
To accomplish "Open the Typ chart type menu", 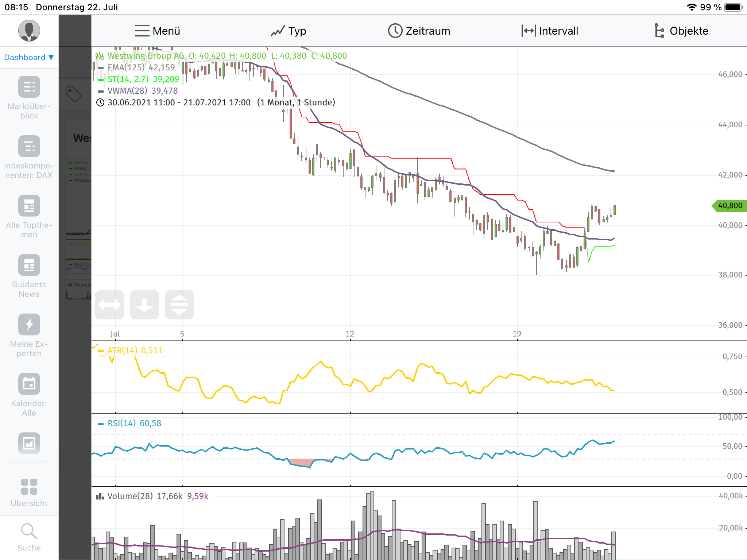I will pos(289,31).
